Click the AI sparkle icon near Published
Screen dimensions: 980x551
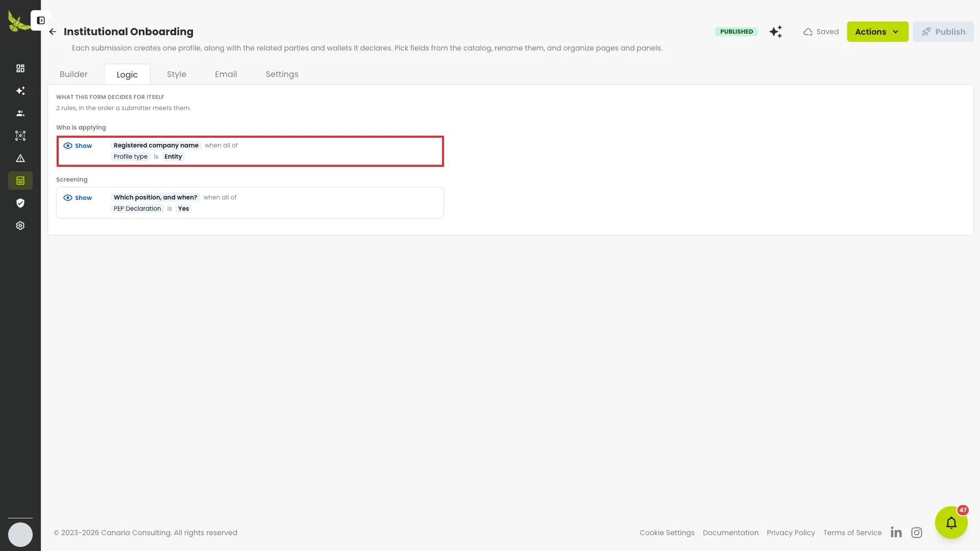pos(776,32)
